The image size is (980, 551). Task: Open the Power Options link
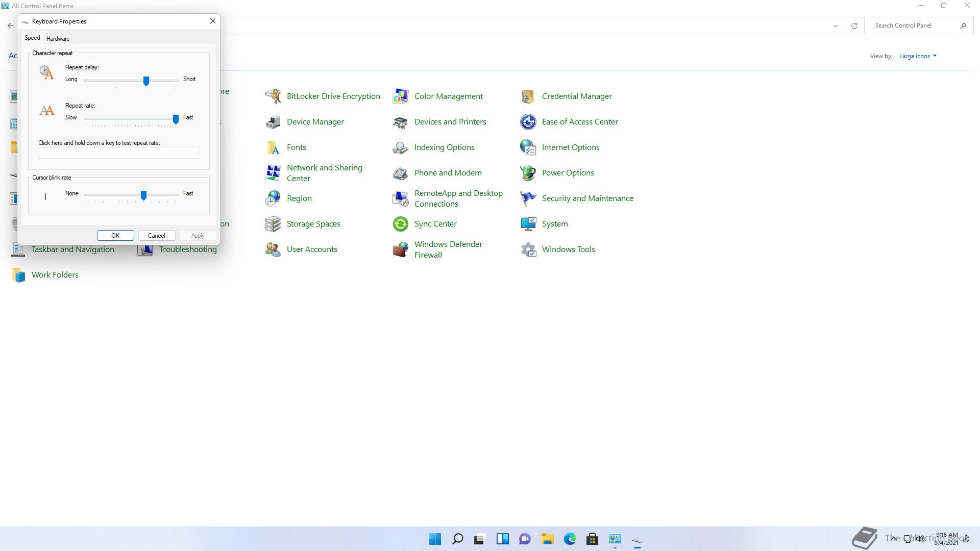tap(568, 172)
